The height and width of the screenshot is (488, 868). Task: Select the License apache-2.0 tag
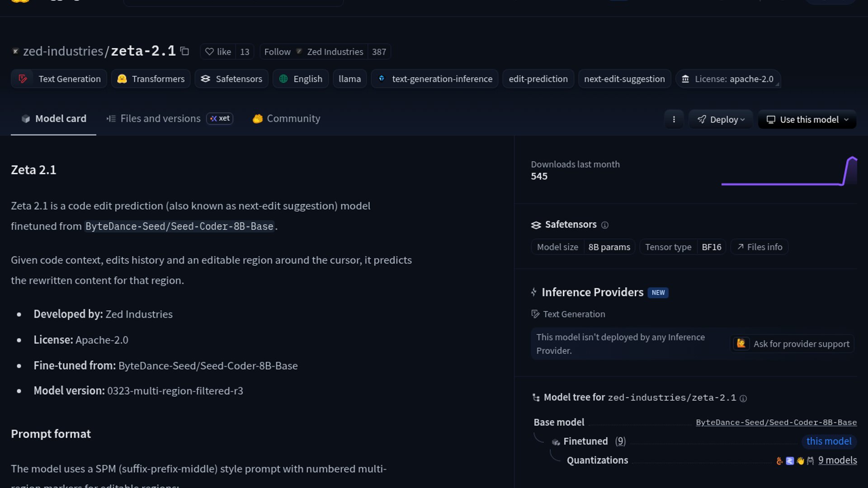(728, 79)
